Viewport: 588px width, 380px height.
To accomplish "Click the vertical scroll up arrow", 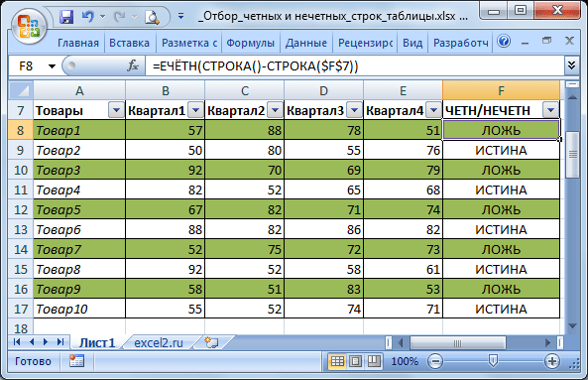I will 572,97.
